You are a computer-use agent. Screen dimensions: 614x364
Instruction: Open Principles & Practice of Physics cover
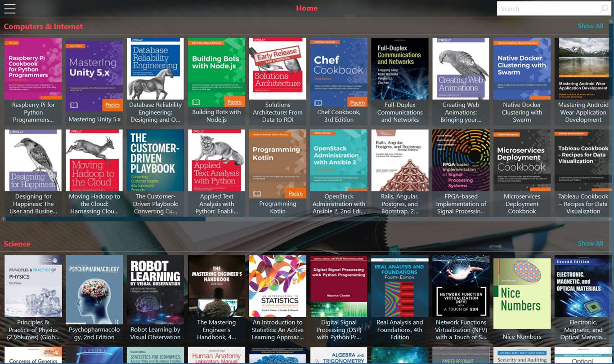(33, 286)
